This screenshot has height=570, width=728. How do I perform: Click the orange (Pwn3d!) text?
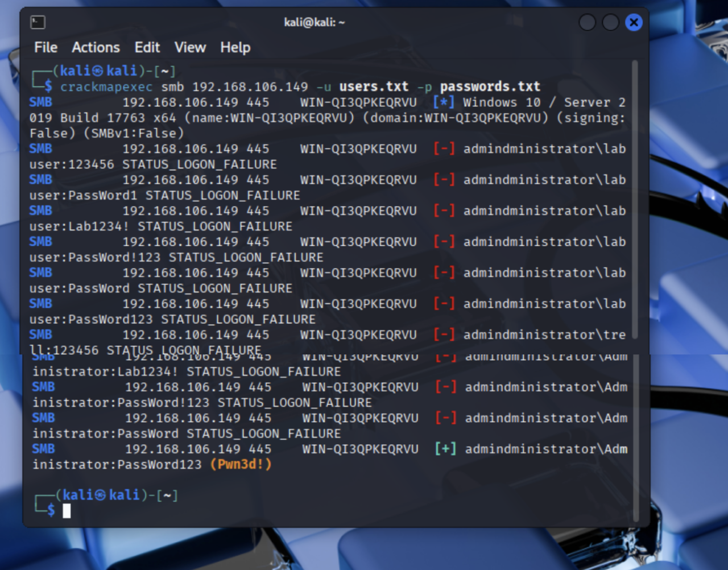(241, 464)
